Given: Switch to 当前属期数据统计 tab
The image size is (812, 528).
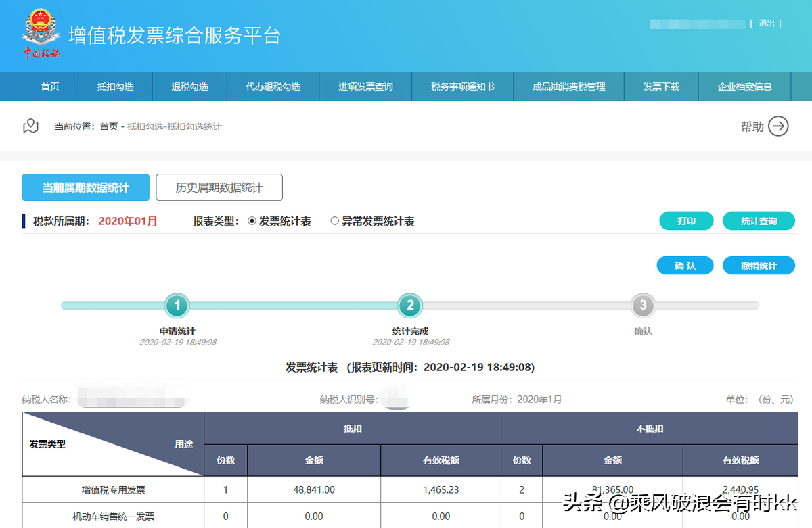Looking at the screenshot, I should [x=85, y=187].
